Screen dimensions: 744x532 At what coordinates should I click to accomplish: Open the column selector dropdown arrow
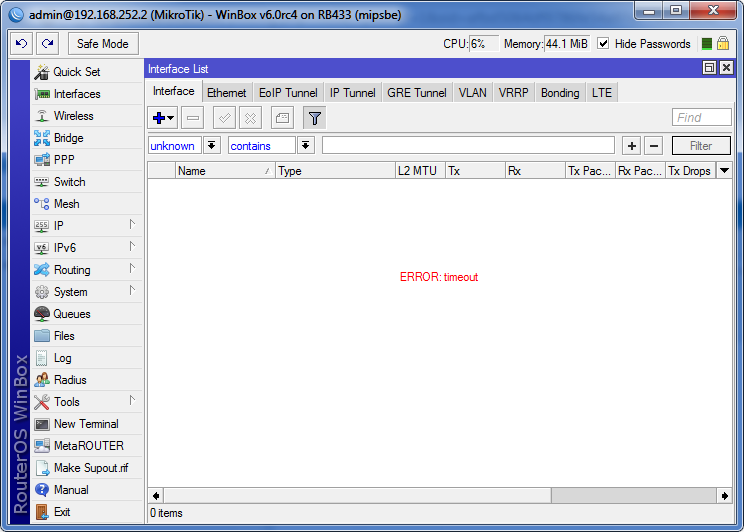pos(724,170)
